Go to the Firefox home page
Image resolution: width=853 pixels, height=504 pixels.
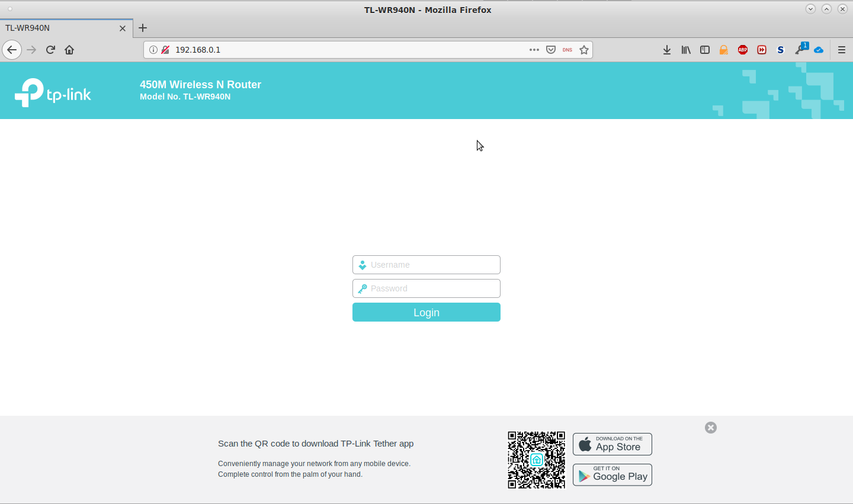[x=69, y=50]
